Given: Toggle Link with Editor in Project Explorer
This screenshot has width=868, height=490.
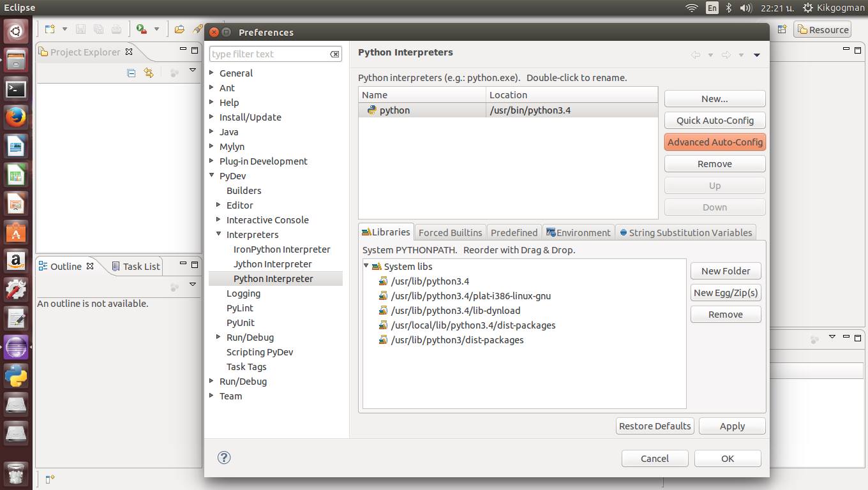Looking at the screenshot, I should click(149, 73).
